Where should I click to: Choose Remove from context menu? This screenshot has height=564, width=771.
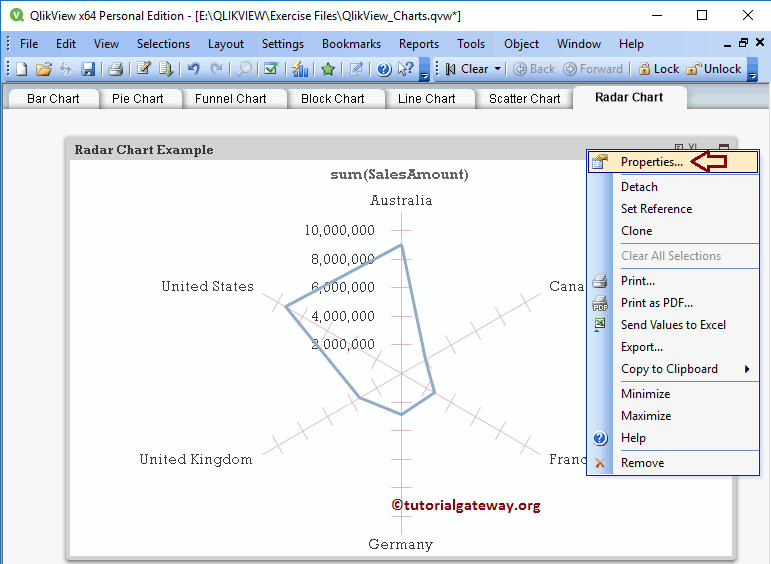tap(673, 463)
